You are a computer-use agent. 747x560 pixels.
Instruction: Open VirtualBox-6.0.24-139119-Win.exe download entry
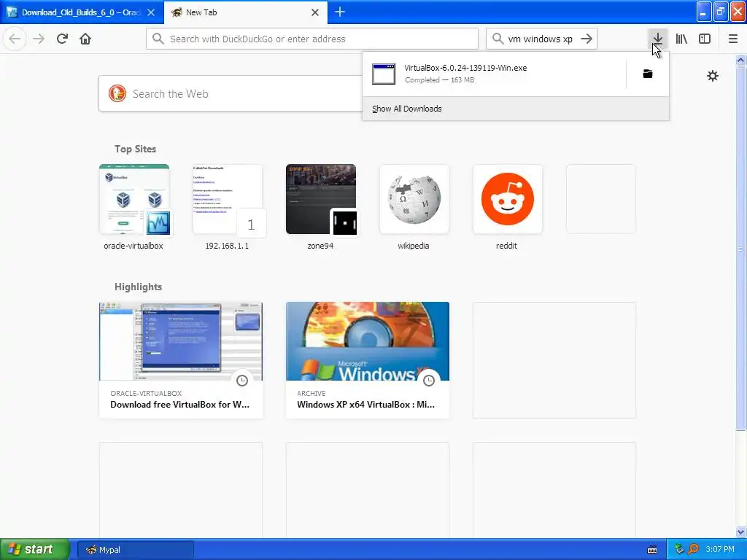494,74
